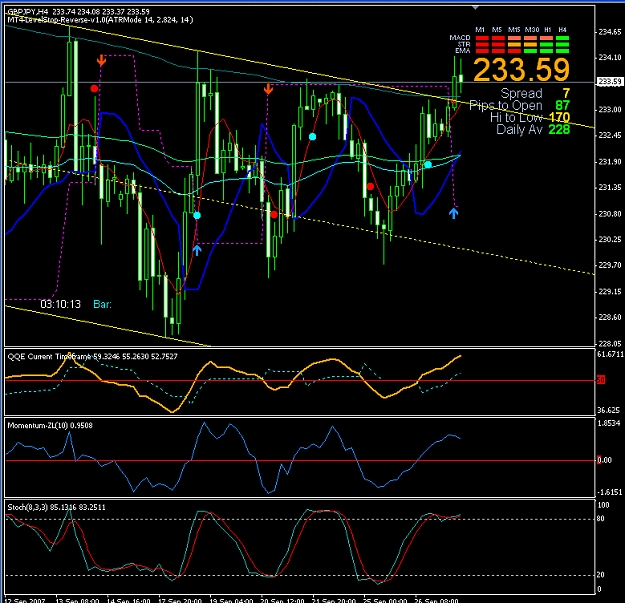
Task: Click the chart shift triangle at the top border
Action: [x=475, y=7]
